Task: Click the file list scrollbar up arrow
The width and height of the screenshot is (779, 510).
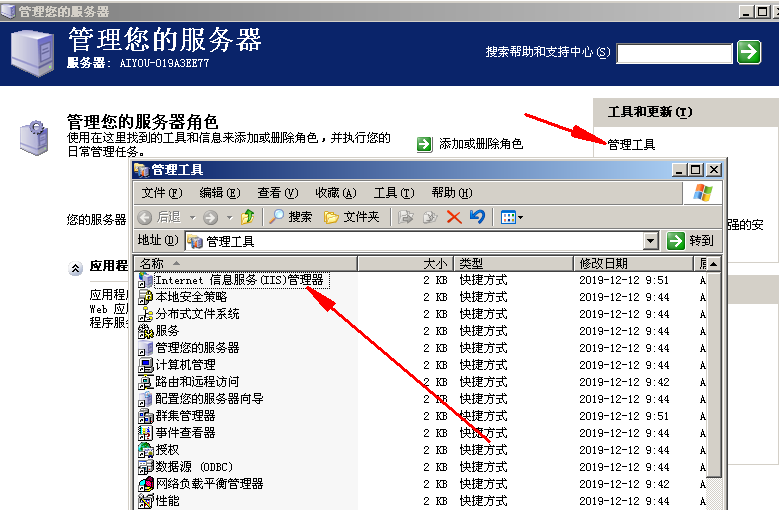Action: [714, 264]
